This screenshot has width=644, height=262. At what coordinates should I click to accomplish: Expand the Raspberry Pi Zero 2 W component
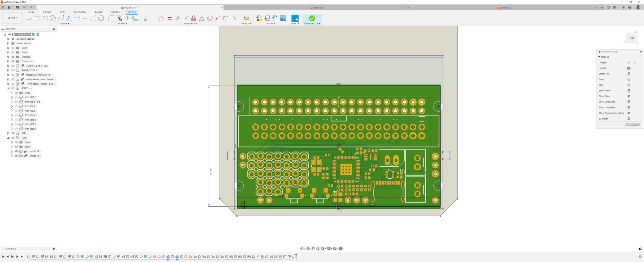pyautogui.click(x=8, y=75)
